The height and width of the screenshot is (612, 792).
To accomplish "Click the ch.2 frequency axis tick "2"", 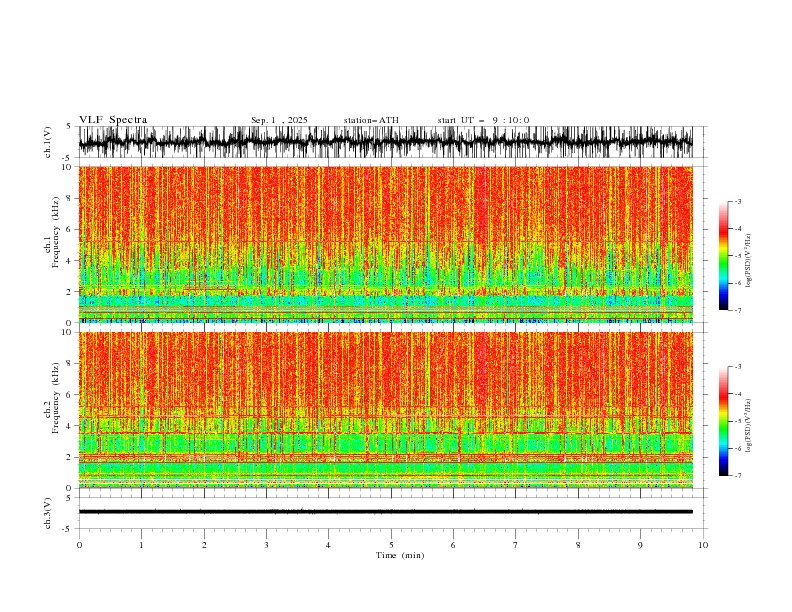I will 69,457.
